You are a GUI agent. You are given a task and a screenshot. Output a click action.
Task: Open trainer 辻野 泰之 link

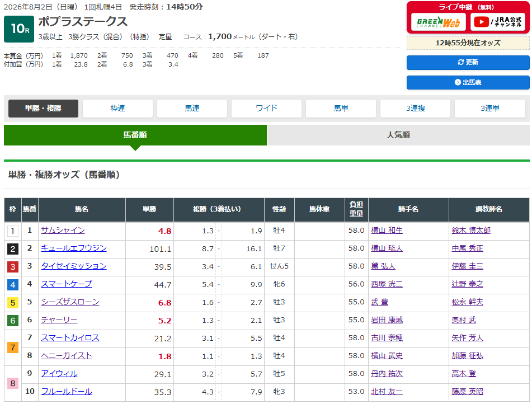[x=467, y=284]
